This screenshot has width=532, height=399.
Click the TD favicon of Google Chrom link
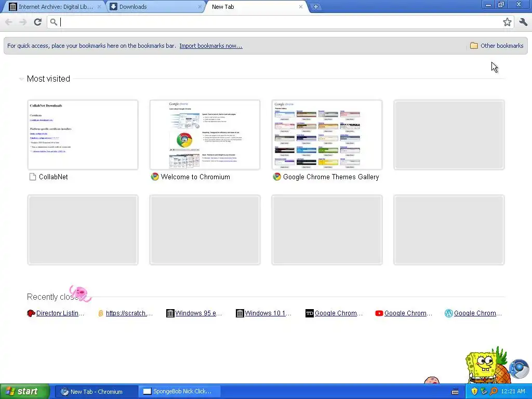point(310,313)
